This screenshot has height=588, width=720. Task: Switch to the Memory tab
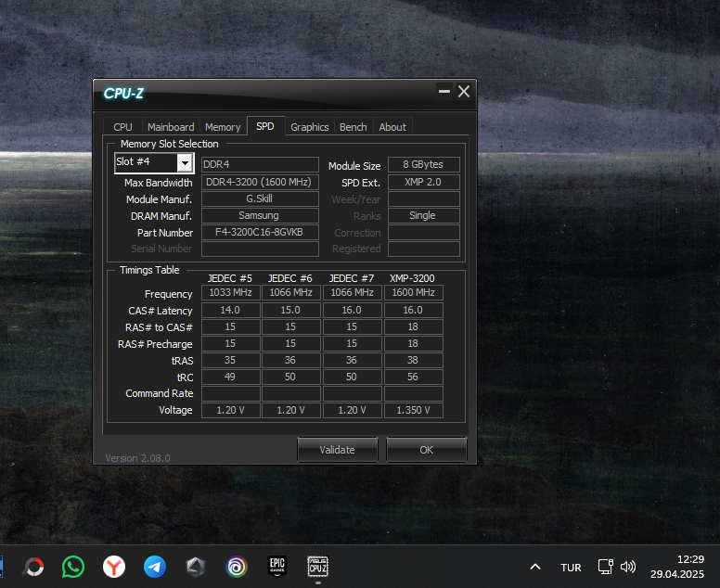pyautogui.click(x=223, y=127)
